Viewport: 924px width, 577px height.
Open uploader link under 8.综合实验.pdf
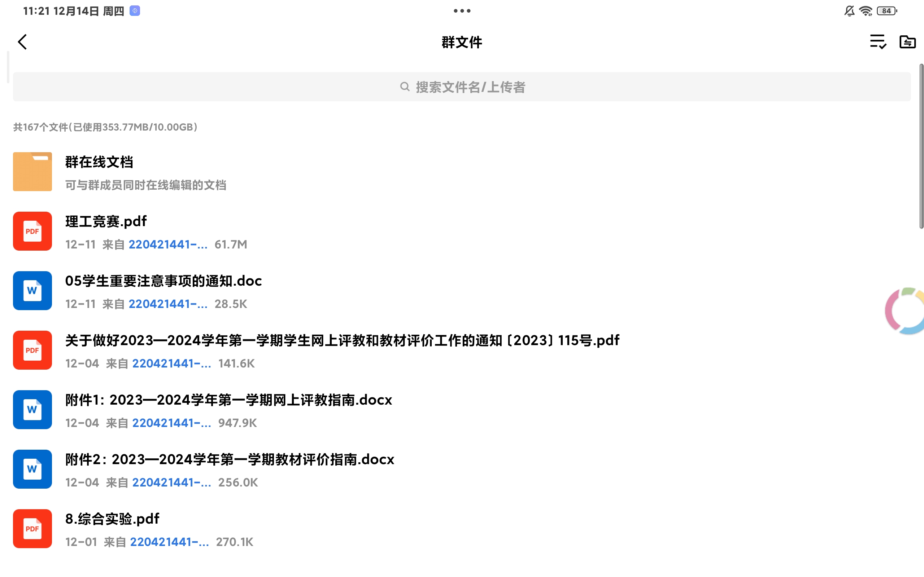(x=170, y=542)
